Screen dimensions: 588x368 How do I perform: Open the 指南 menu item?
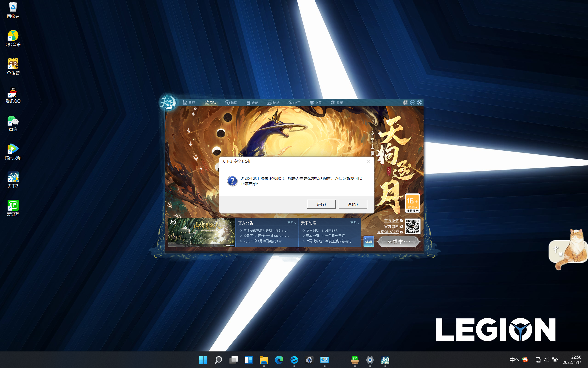point(231,103)
